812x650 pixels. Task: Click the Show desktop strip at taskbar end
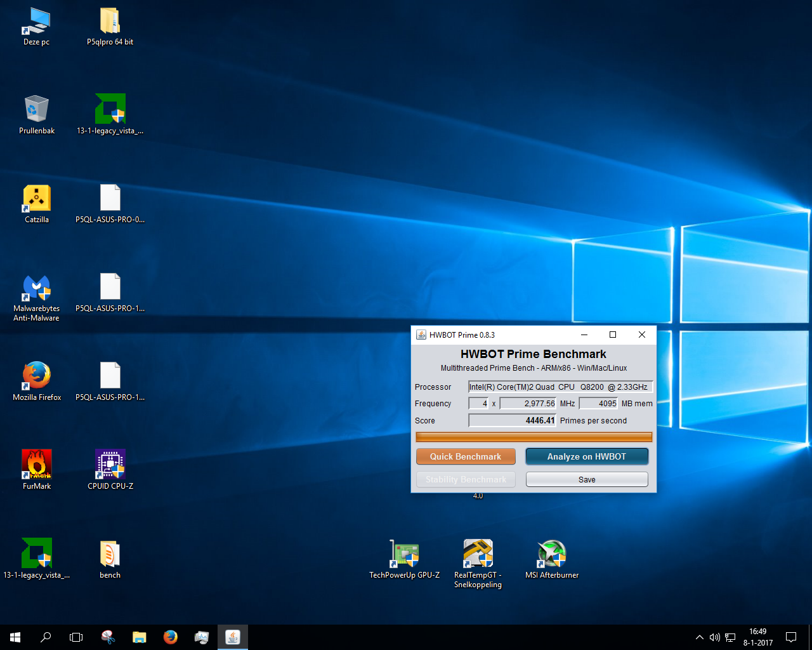(x=810, y=637)
